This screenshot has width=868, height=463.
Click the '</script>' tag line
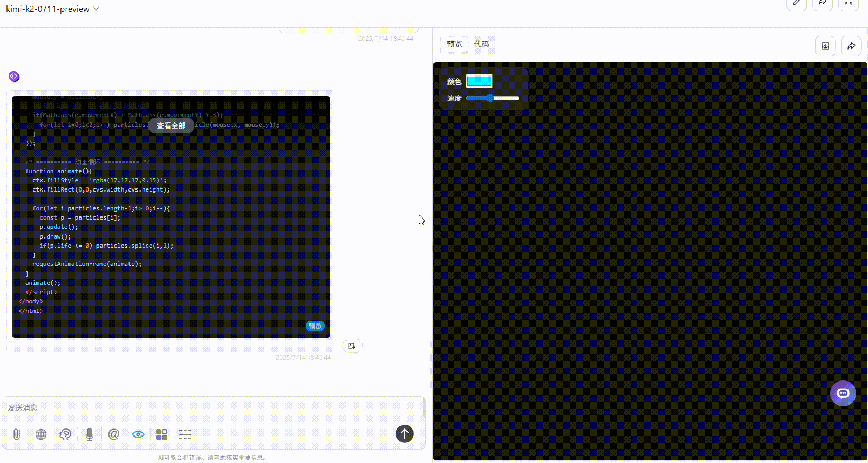(x=41, y=292)
